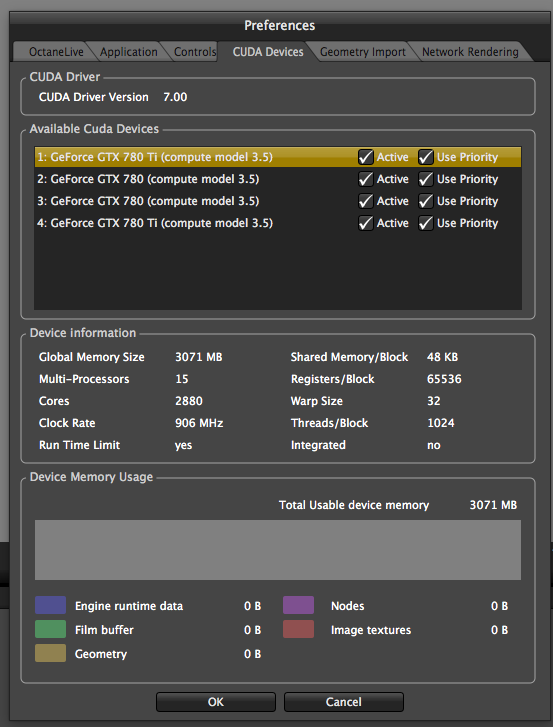Image resolution: width=553 pixels, height=727 pixels.
Task: Click the Image textures label
Action: tap(371, 630)
